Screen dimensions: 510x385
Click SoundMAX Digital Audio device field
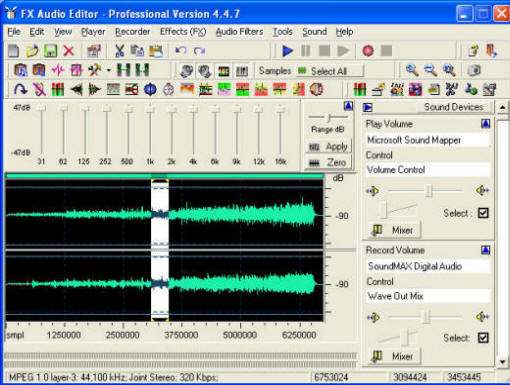(428, 266)
